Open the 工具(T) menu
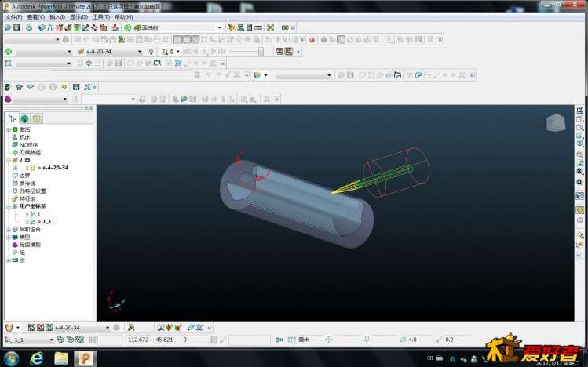 [101, 16]
